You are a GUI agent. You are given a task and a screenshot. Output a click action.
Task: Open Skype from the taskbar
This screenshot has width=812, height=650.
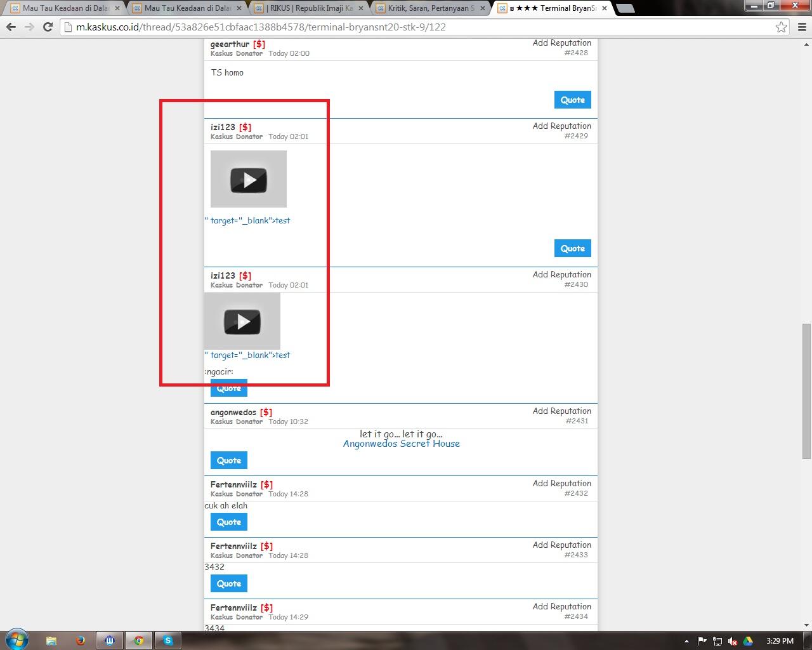pyautogui.click(x=168, y=640)
